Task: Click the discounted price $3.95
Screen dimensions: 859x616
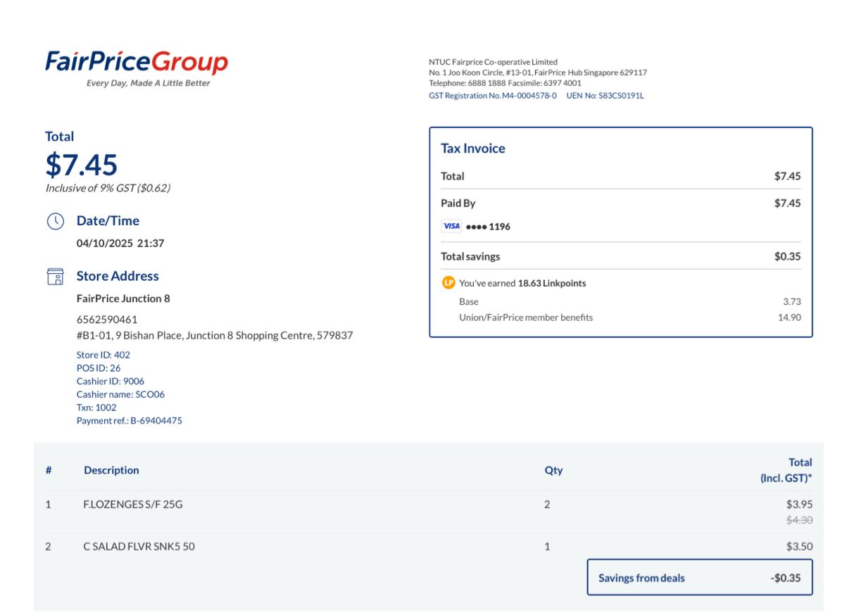Action: click(799, 505)
